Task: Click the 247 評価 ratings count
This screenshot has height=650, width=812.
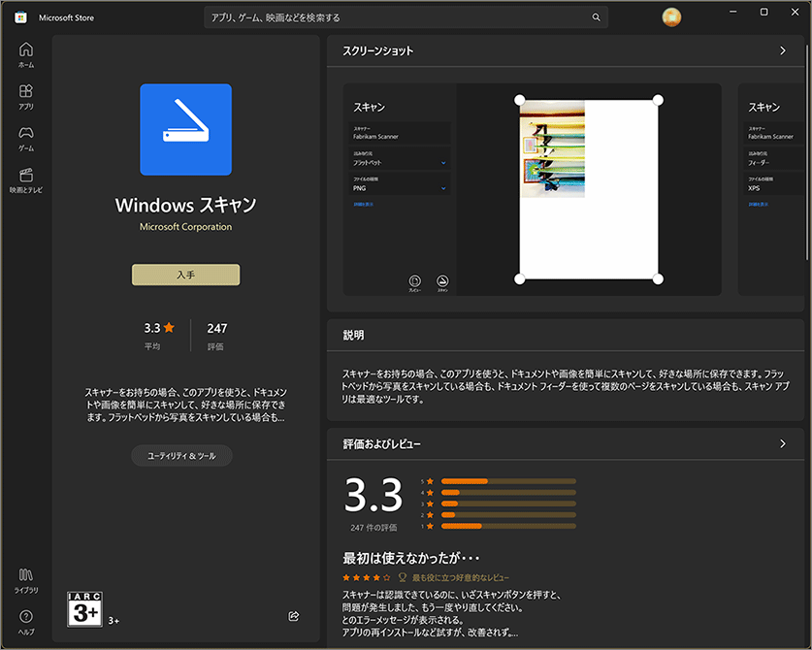Action: click(x=216, y=336)
